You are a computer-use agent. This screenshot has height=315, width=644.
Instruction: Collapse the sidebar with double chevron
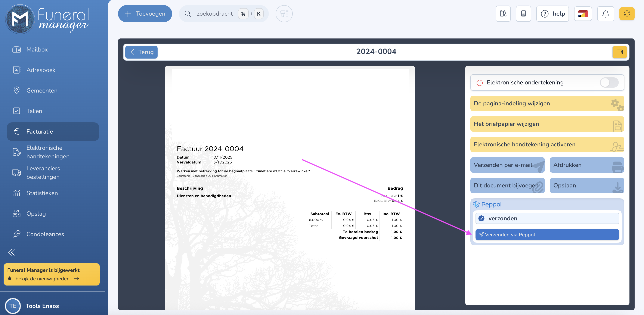tap(12, 252)
